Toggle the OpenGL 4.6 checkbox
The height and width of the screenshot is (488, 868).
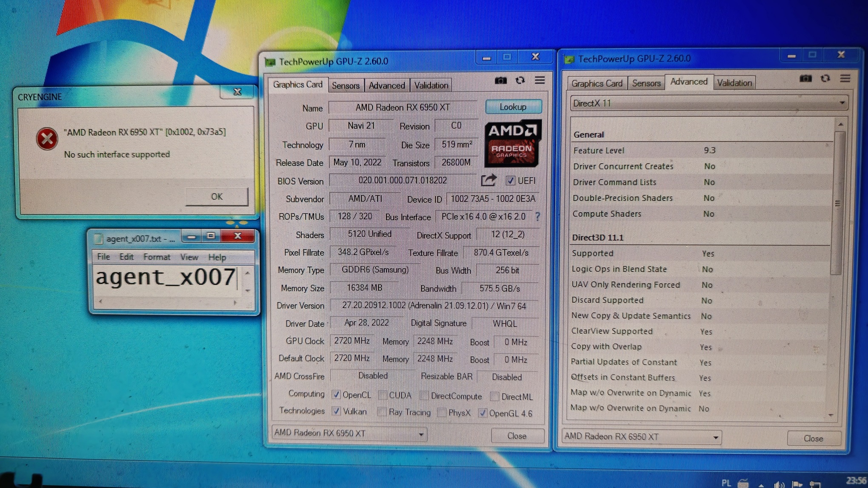[483, 412]
